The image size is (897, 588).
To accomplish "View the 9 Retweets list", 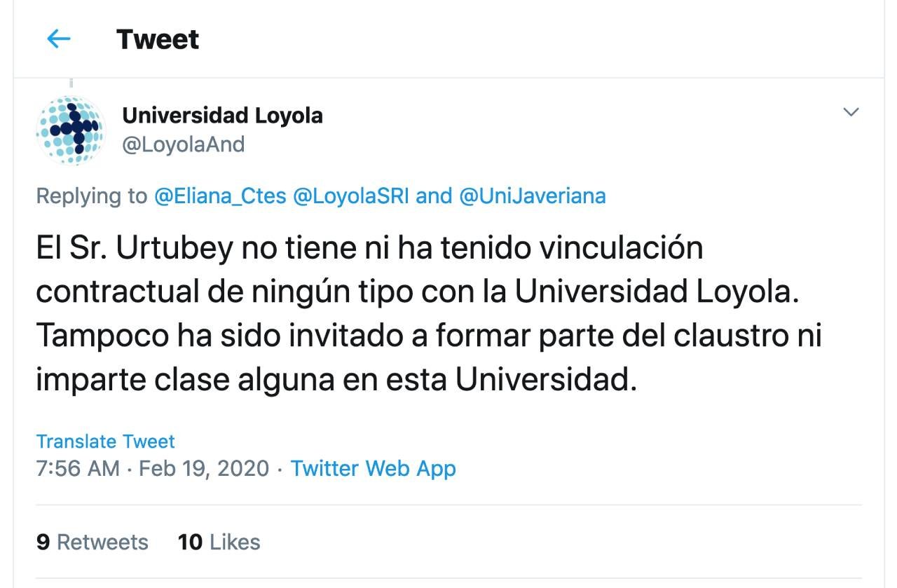I will tap(92, 542).
